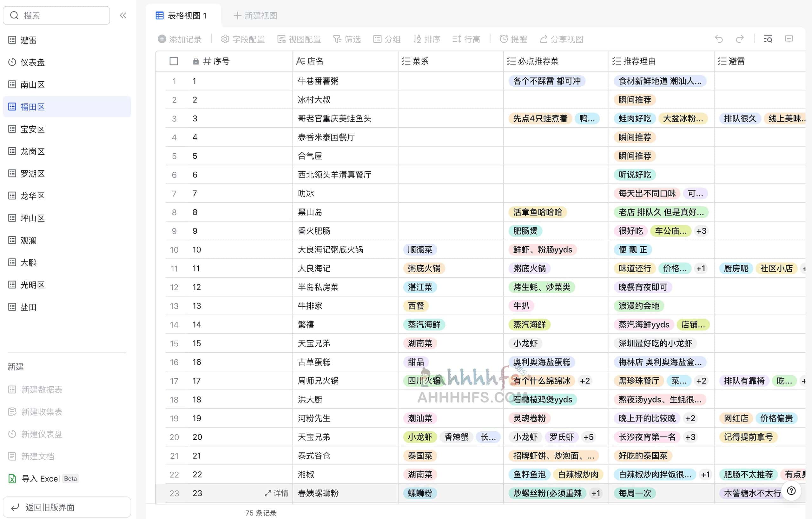Image resolution: width=812 pixels, height=519 pixels.
Task: Open 字段配置 field settings
Action: tap(243, 39)
